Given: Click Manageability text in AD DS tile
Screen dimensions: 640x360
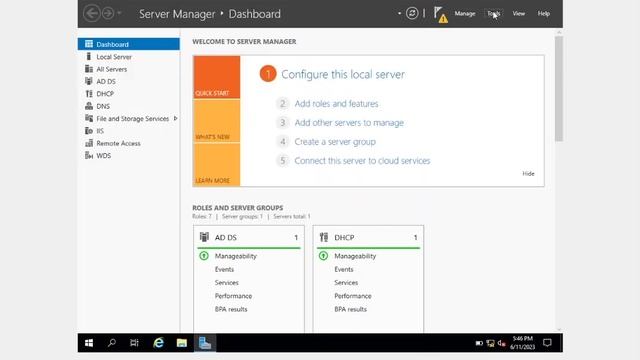Looking at the screenshot, I should click(236, 256).
